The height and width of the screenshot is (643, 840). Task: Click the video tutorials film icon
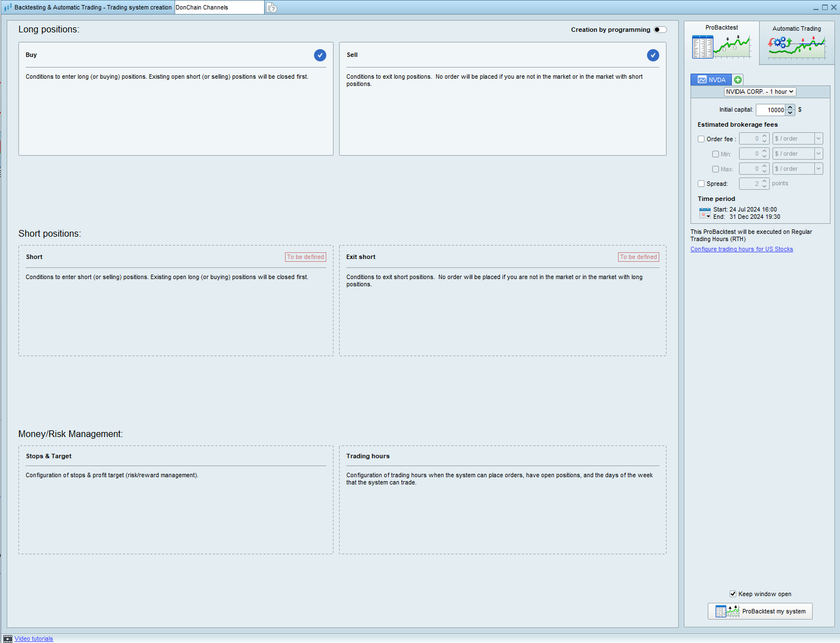tap(8, 639)
